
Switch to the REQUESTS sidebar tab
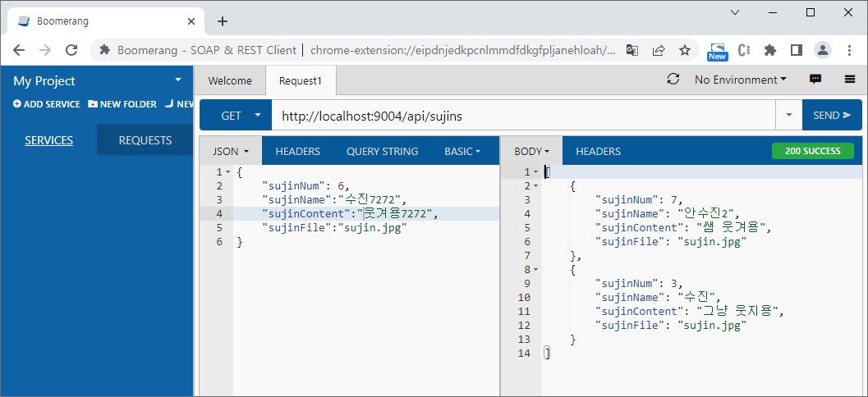(145, 140)
